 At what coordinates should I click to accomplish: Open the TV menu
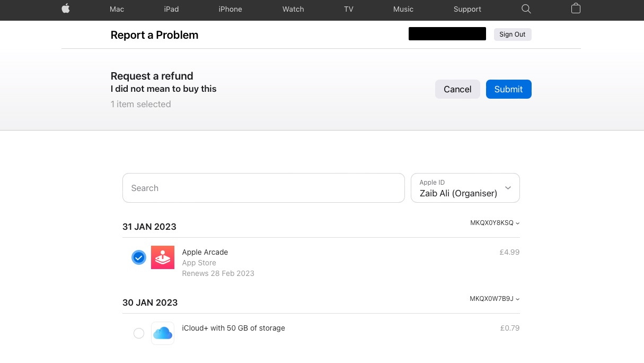click(348, 9)
